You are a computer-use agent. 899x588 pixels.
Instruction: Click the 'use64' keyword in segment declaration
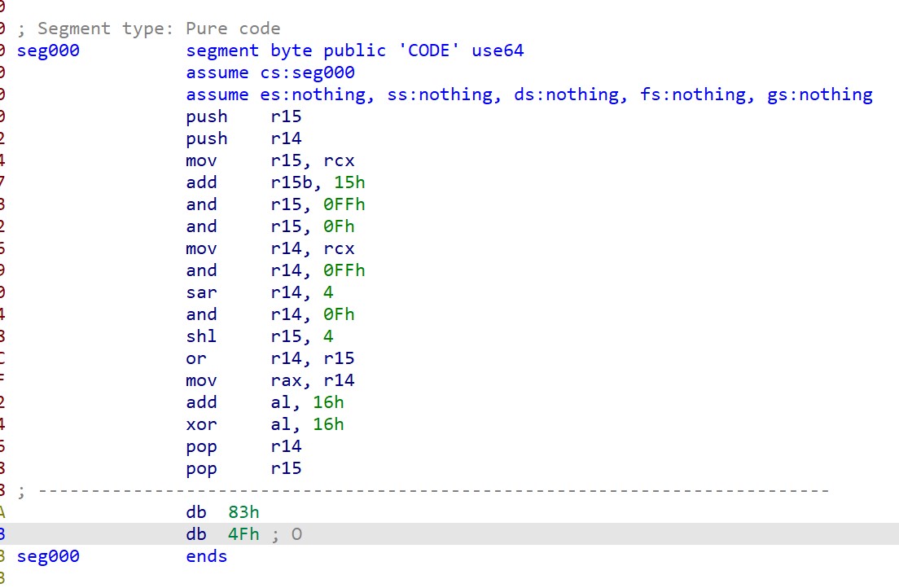click(498, 50)
